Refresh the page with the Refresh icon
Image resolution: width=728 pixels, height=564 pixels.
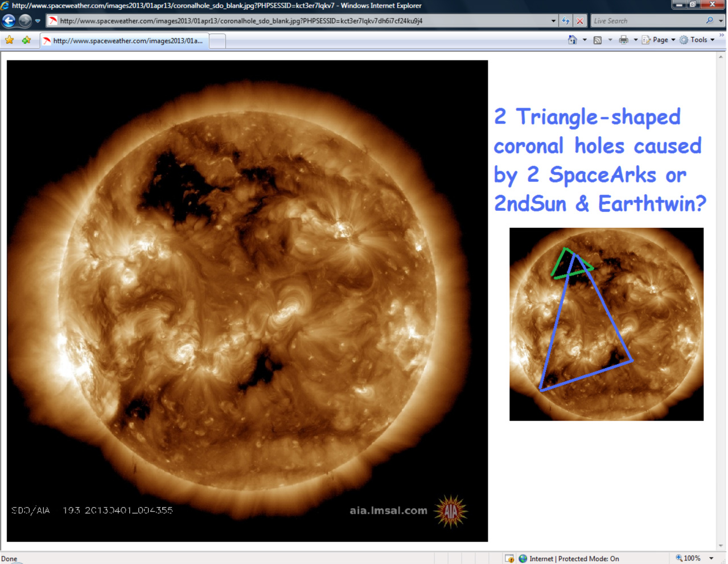[566, 21]
